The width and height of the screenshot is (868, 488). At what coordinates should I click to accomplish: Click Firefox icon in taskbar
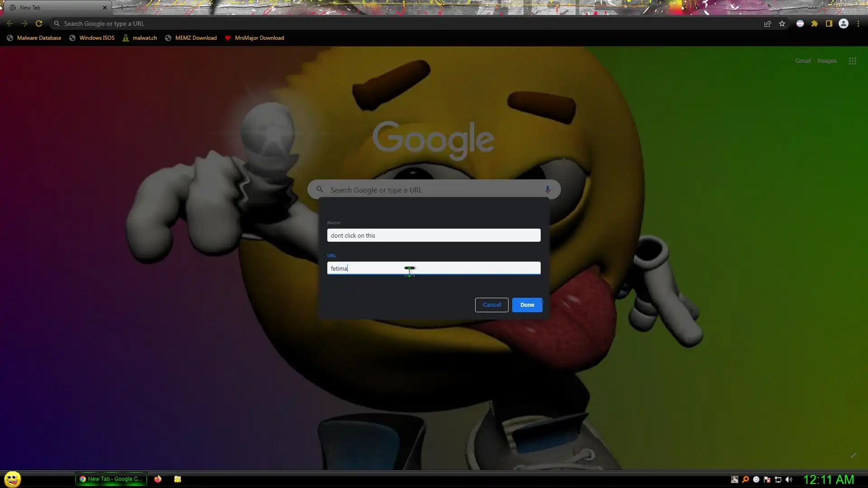coord(158,479)
